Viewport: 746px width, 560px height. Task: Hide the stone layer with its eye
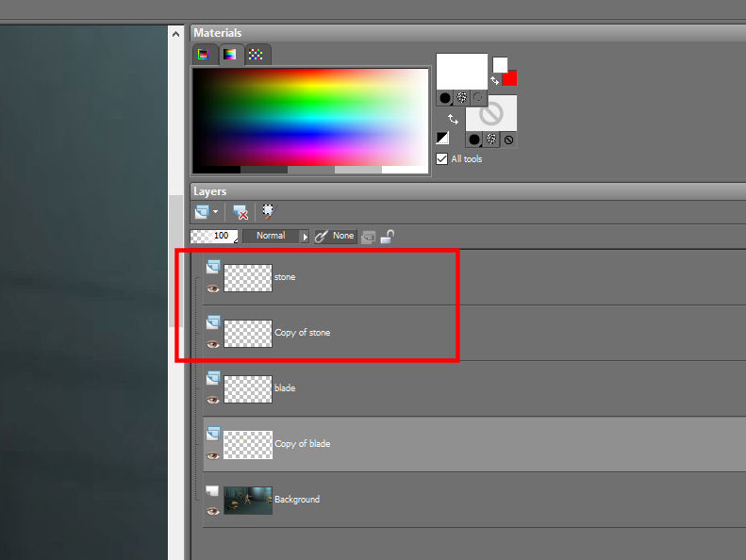pos(212,288)
